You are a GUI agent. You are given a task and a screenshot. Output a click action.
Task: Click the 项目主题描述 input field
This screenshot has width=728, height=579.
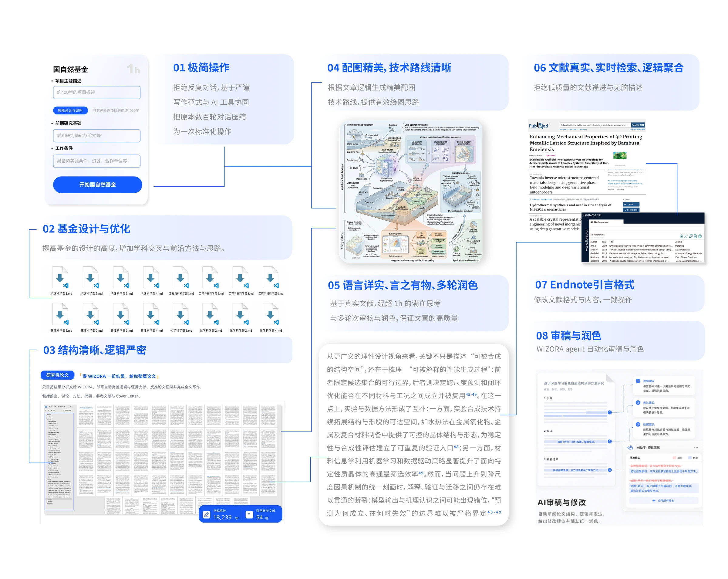[96, 92]
